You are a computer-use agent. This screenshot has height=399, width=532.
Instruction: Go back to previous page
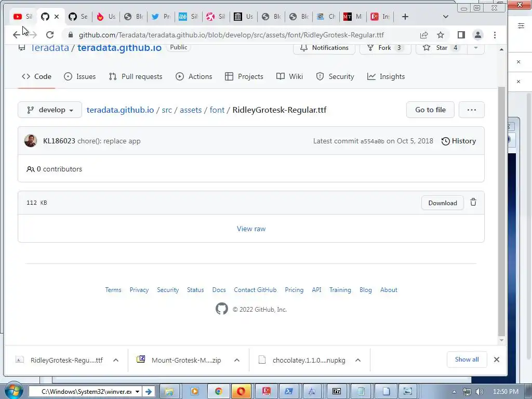pos(16,35)
